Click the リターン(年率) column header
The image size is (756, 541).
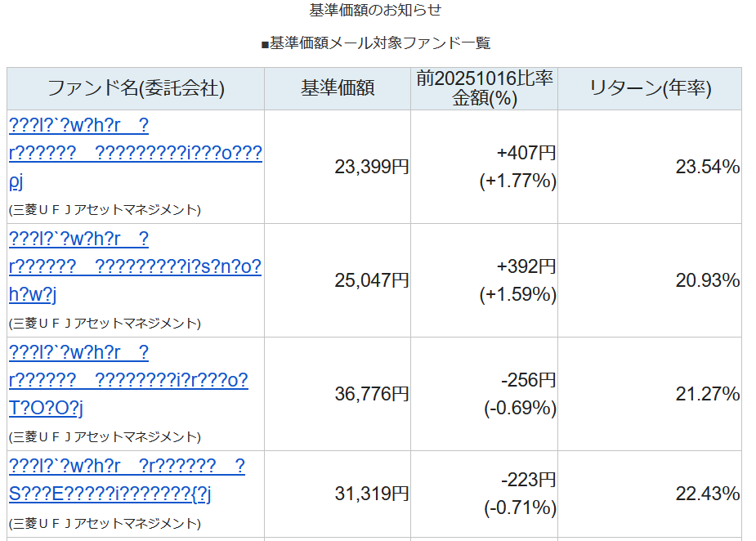click(x=650, y=88)
